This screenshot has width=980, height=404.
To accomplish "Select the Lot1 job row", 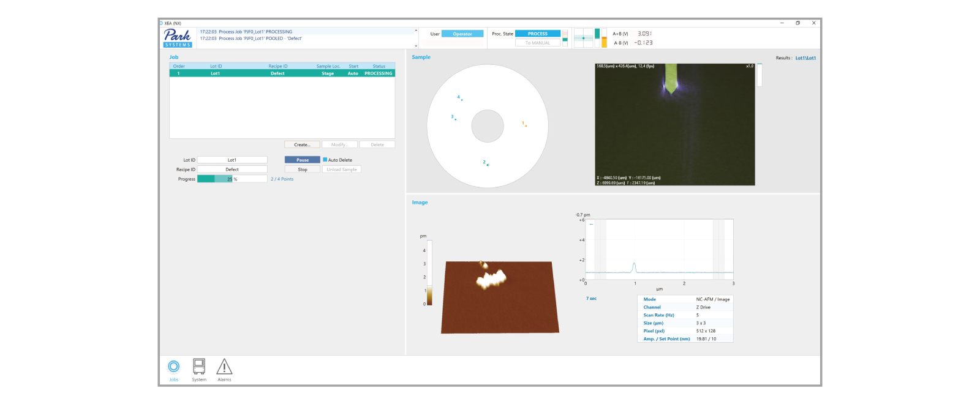I will (x=282, y=73).
